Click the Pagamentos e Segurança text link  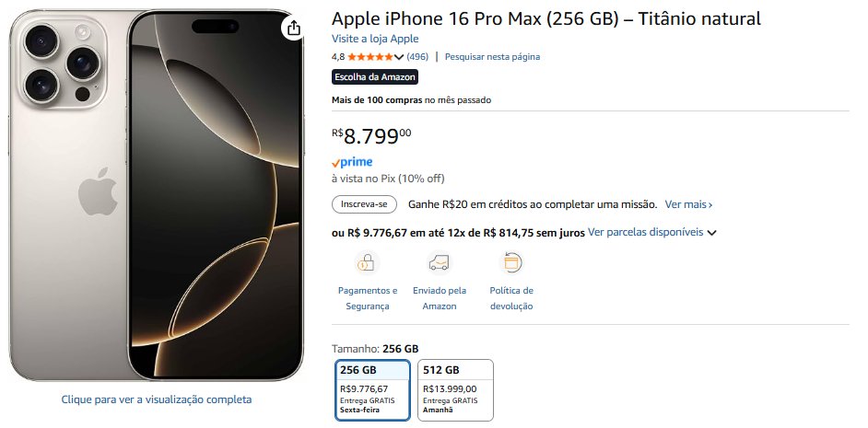tap(368, 298)
